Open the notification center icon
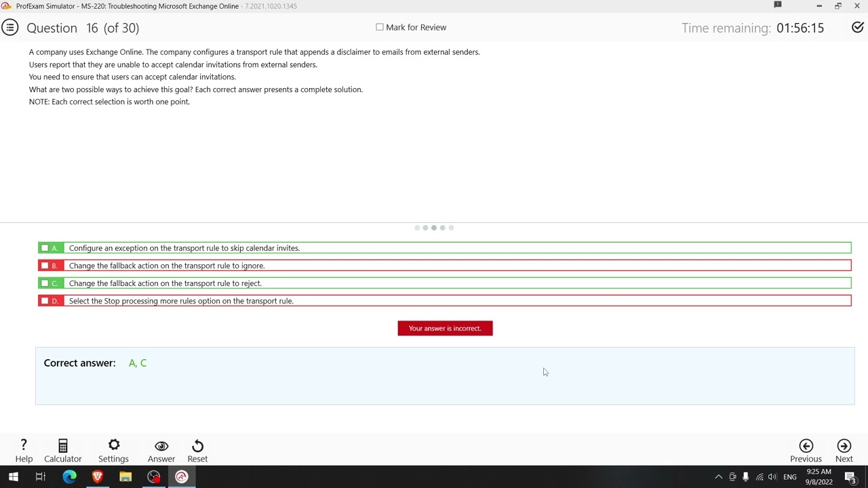This screenshot has height=488, width=868. 850,477
